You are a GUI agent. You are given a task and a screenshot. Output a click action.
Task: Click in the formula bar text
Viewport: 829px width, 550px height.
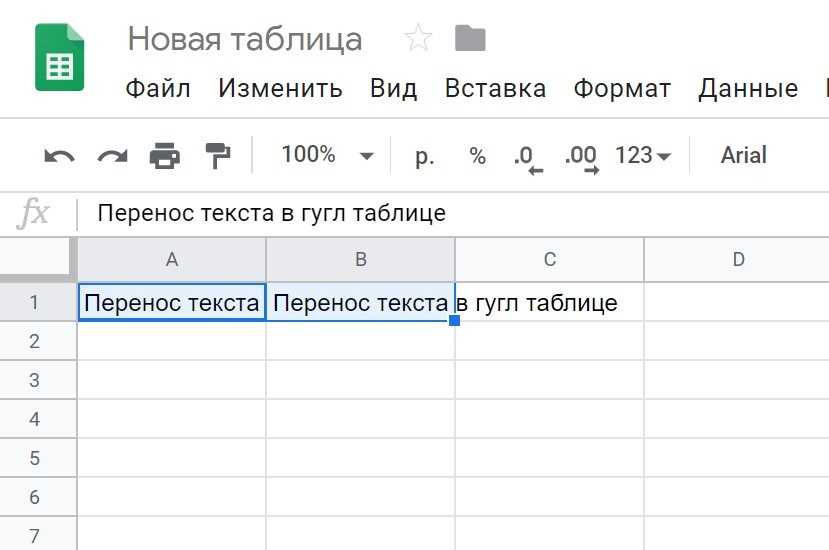pos(271,213)
